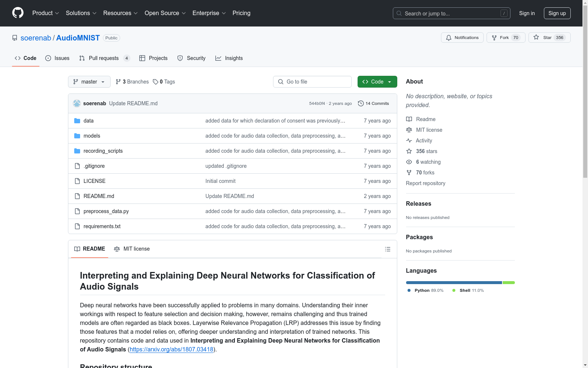The width and height of the screenshot is (588, 368).
Task: Click the .gitignore file icon
Action: pyautogui.click(x=77, y=166)
